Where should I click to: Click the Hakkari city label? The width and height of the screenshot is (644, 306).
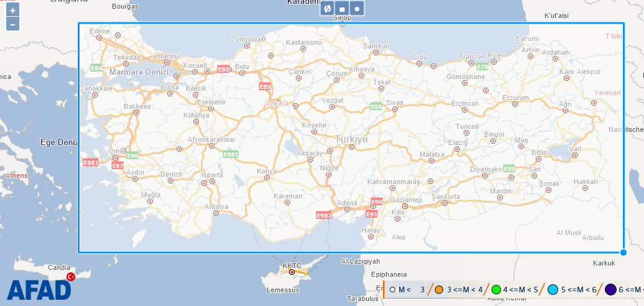586,182
